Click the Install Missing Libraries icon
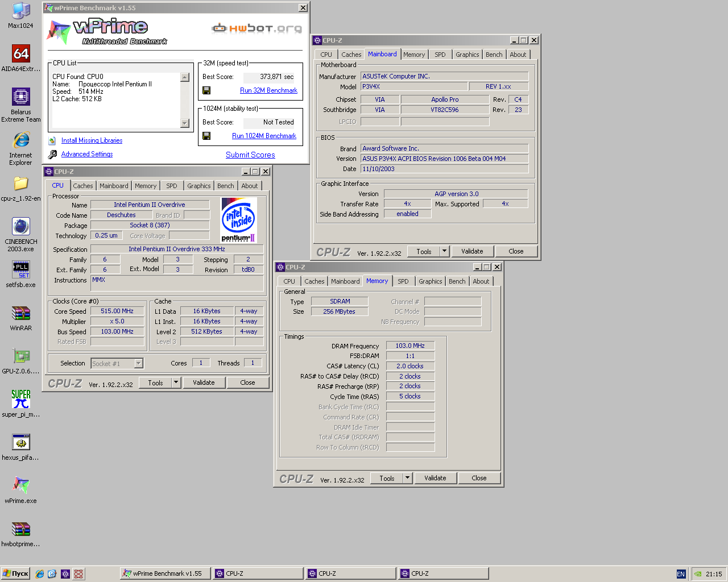The image size is (728, 582). [x=52, y=140]
